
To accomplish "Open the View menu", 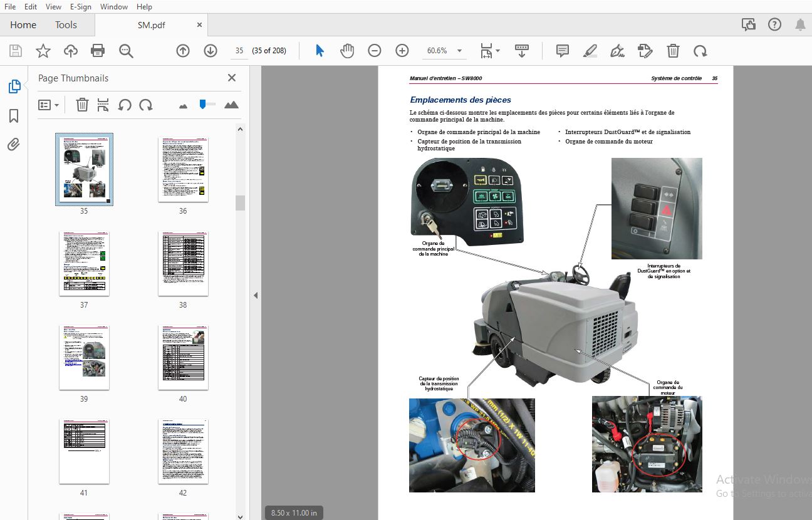I will tap(53, 7).
